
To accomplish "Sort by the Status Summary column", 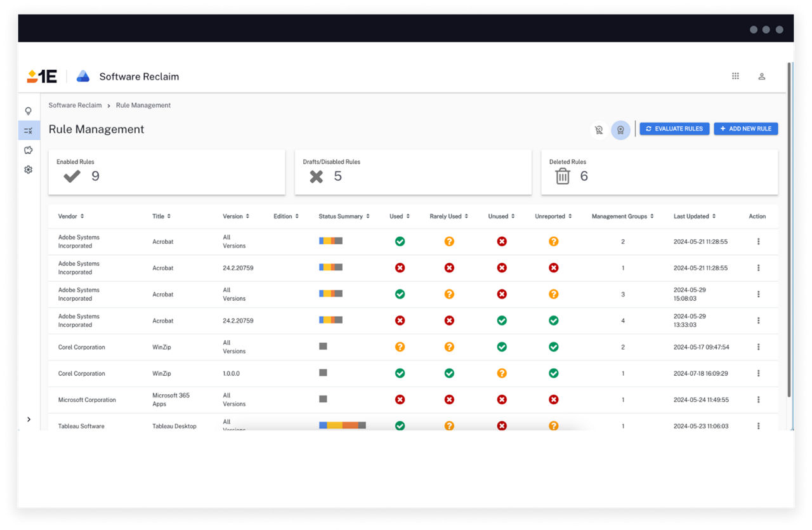I will [x=344, y=216].
